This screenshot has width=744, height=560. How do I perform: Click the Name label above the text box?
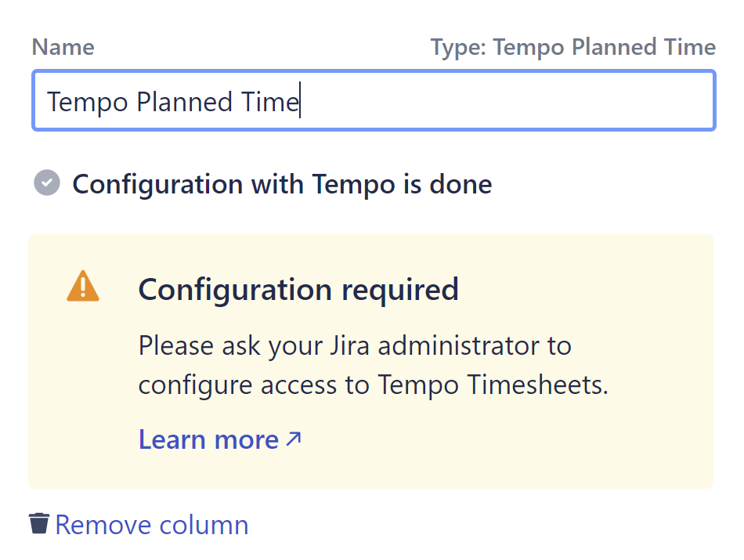click(x=63, y=47)
